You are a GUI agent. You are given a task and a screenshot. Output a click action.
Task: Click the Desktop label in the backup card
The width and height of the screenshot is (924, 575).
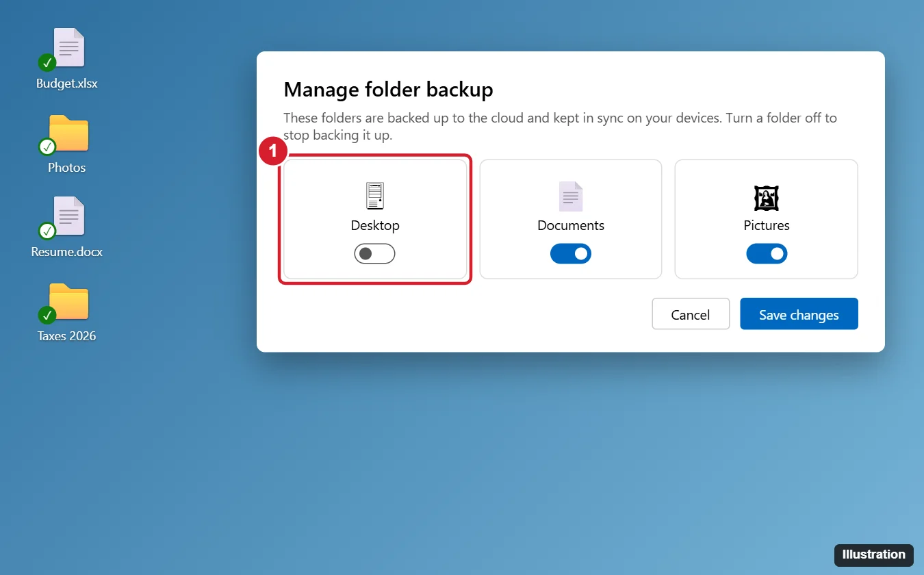(375, 225)
